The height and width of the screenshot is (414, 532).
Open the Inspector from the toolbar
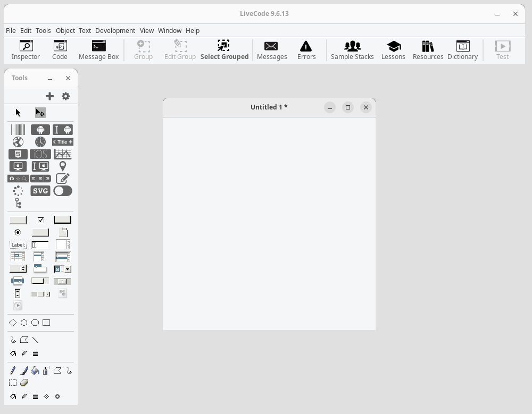[x=26, y=50]
